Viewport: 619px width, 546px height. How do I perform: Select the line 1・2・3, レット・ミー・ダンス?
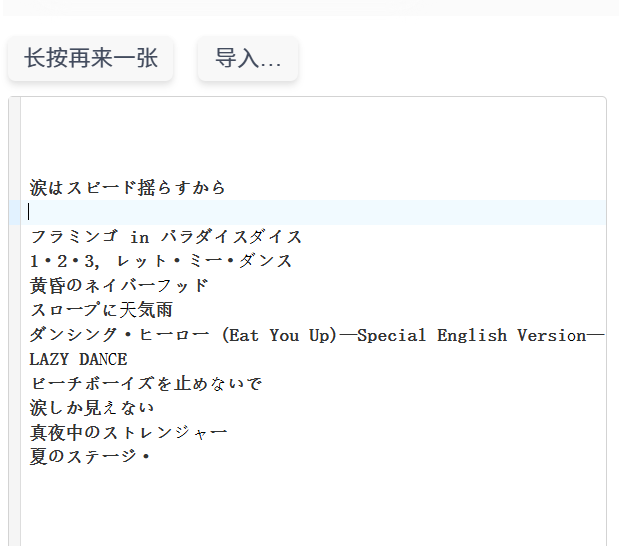161,261
